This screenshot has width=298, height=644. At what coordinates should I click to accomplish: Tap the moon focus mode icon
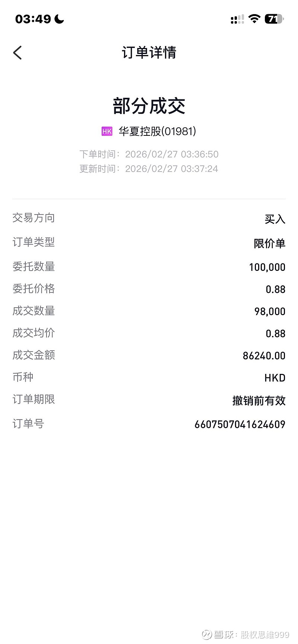tap(59, 19)
